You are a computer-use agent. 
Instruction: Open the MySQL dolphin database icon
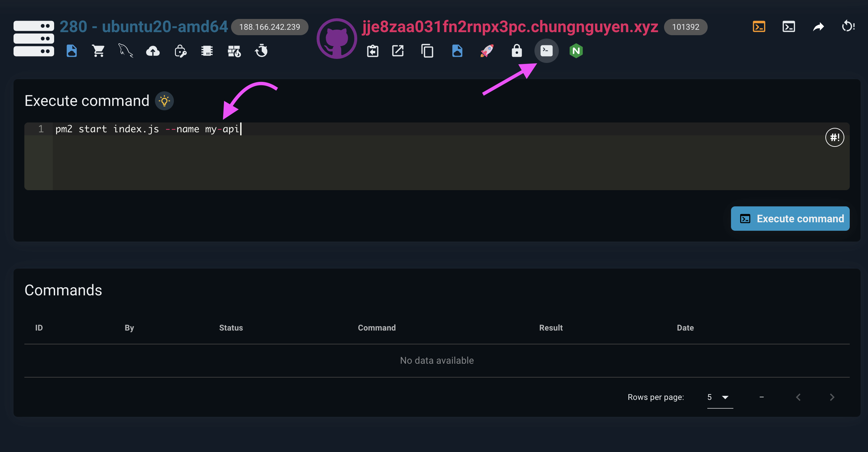pyautogui.click(x=125, y=51)
